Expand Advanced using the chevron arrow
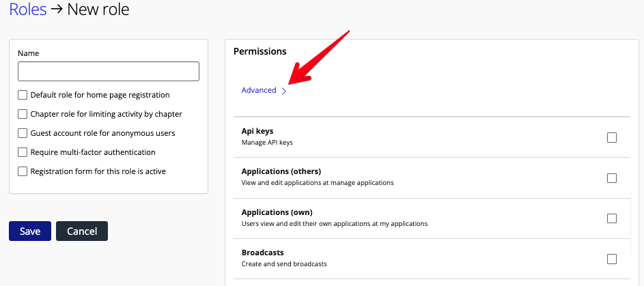644x286 pixels. [284, 91]
